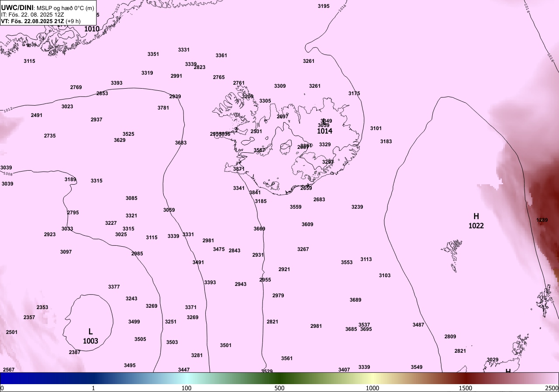Click the height value 3683
This screenshot has height=392, width=559.
(181, 143)
